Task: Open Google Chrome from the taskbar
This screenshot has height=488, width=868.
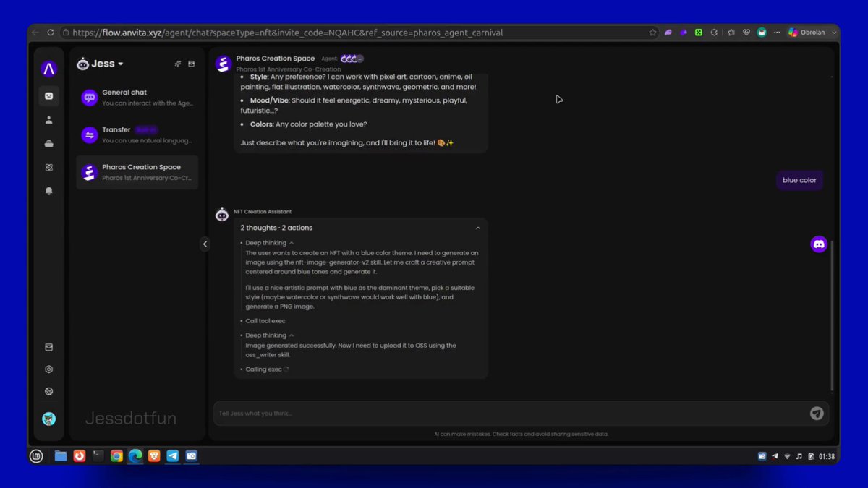Action: [x=116, y=455]
